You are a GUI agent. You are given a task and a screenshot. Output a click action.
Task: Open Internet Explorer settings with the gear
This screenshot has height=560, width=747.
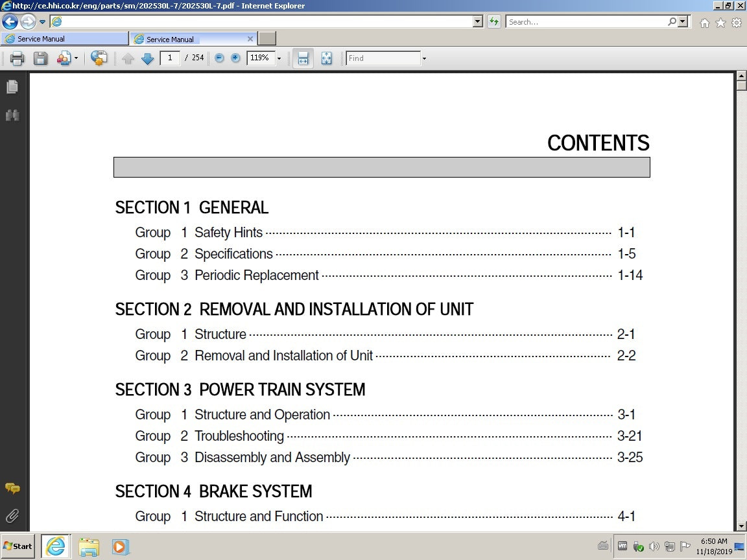pyautogui.click(x=736, y=21)
